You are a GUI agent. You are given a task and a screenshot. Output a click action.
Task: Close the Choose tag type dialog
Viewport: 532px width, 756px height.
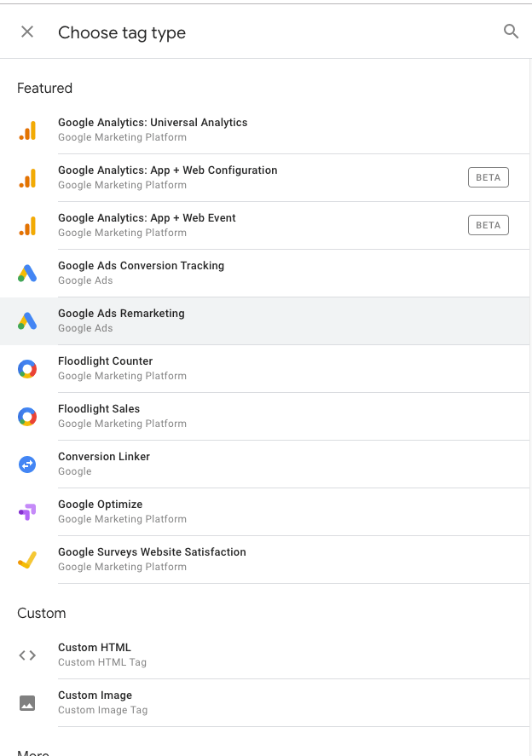click(x=26, y=31)
